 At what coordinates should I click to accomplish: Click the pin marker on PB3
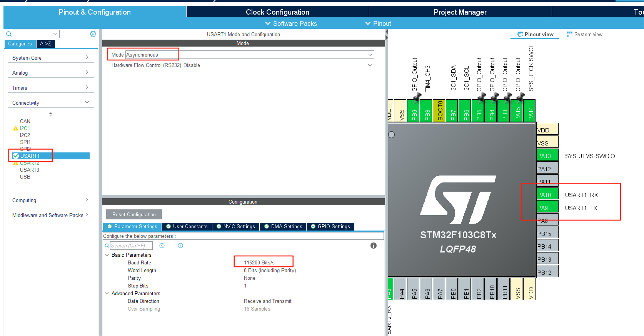tap(507, 98)
